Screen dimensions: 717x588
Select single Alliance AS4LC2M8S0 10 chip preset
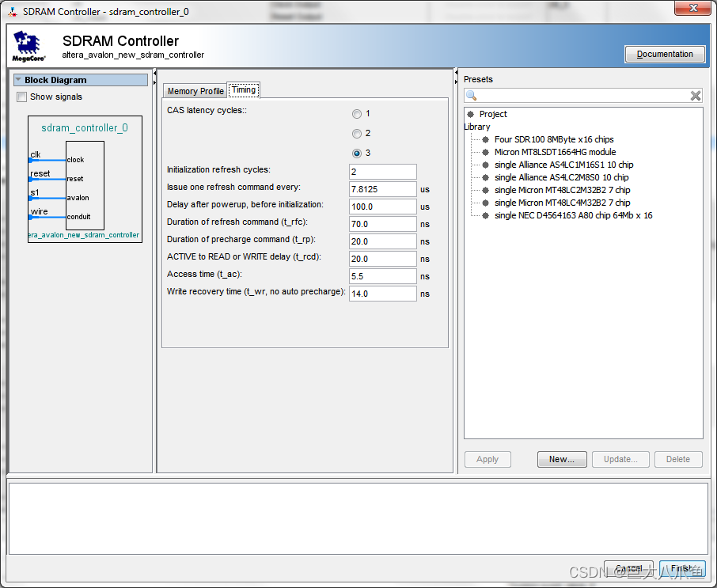click(x=562, y=177)
